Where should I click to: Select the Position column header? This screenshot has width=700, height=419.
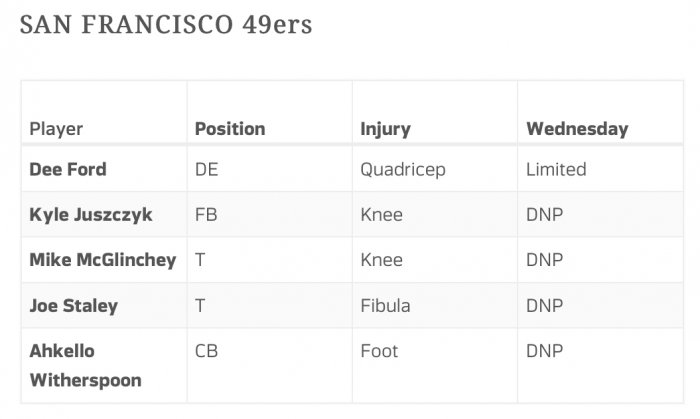(230, 129)
